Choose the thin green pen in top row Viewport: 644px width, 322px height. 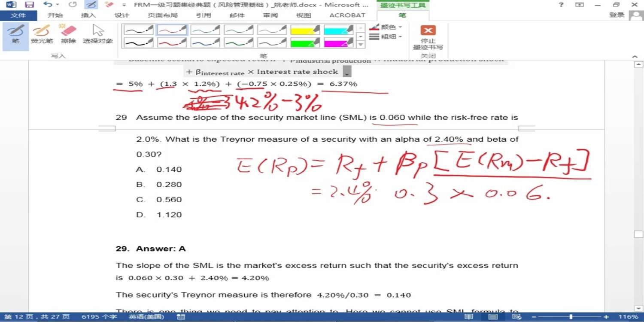[x=239, y=30]
